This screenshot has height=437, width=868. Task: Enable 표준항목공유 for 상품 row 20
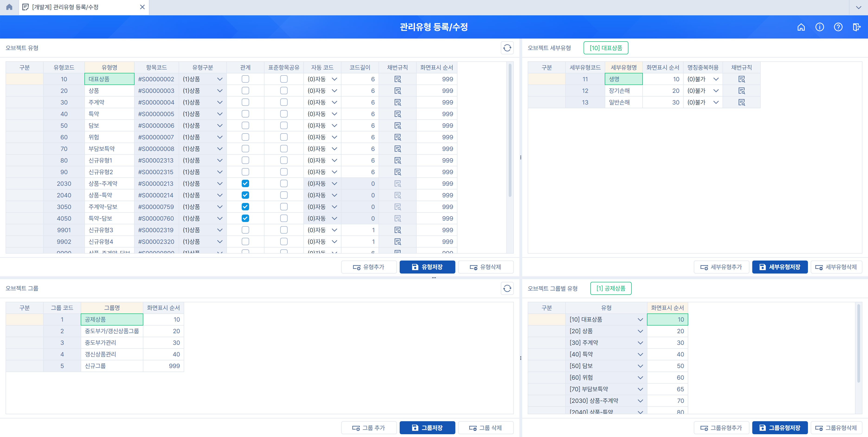(284, 91)
